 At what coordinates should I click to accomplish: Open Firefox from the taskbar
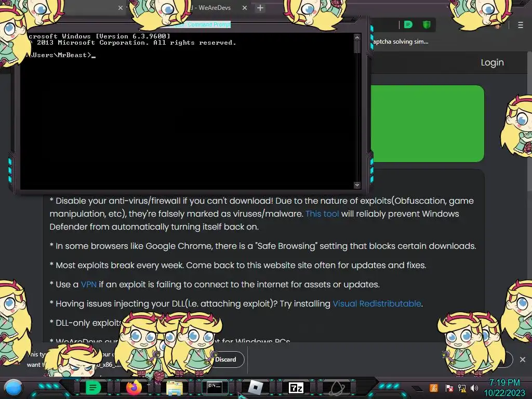[x=134, y=388]
